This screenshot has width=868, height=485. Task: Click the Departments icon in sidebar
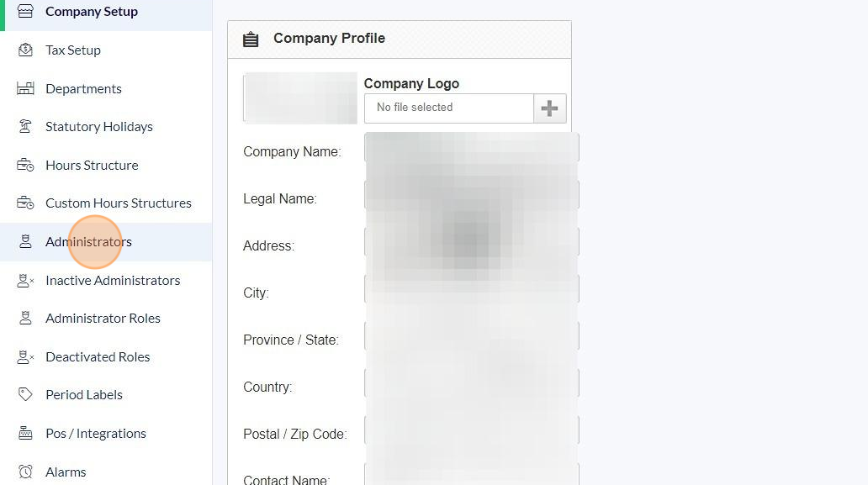[x=25, y=88]
